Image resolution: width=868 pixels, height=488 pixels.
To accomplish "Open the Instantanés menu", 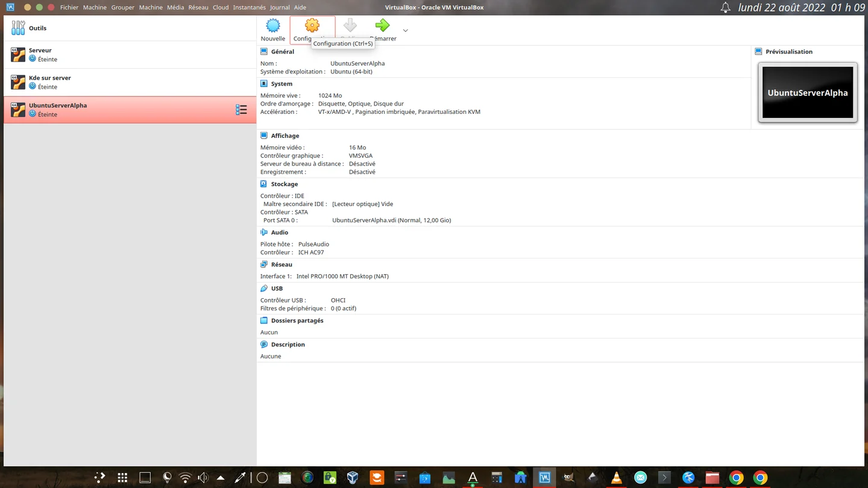I will tap(250, 7).
